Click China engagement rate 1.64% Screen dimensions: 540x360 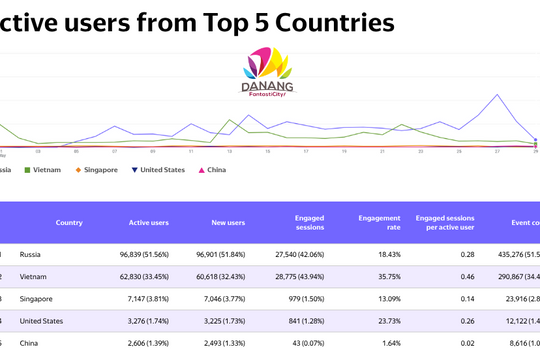[x=392, y=343]
